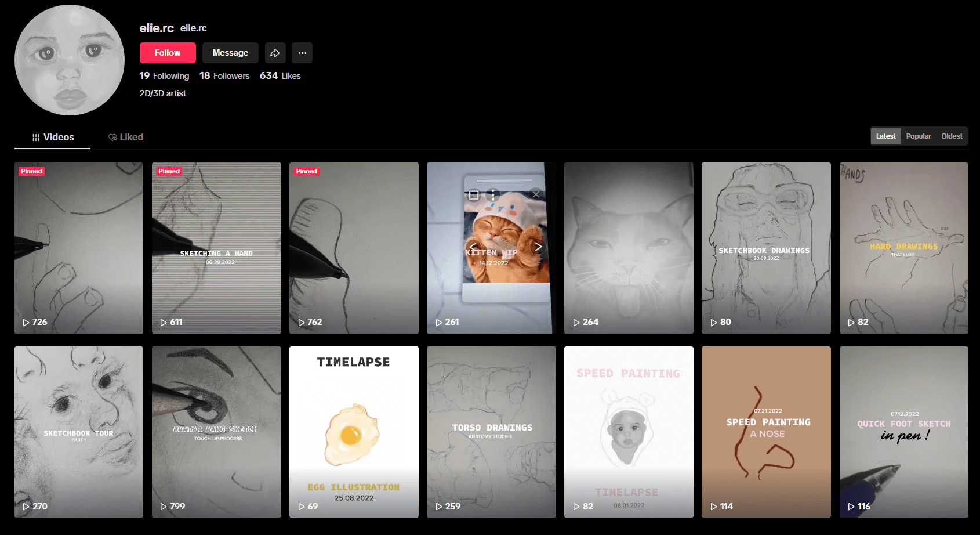
Task: Switch to the Videos tab
Action: (x=53, y=138)
